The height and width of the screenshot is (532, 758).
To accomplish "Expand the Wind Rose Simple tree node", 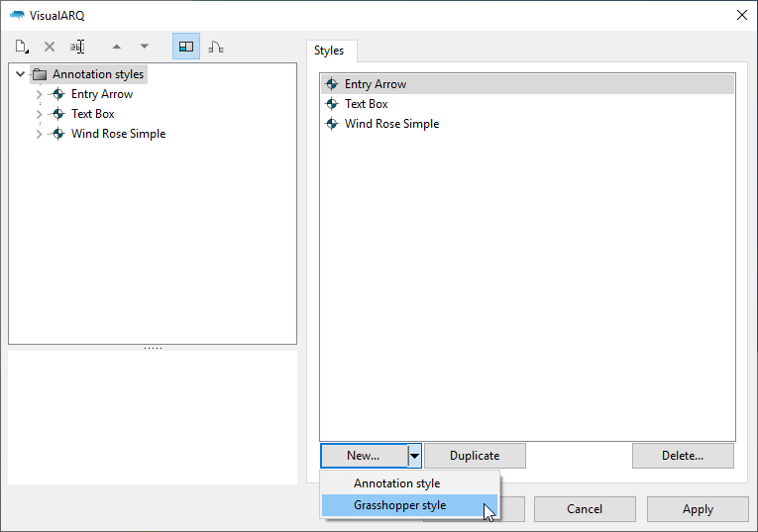I will 40,134.
